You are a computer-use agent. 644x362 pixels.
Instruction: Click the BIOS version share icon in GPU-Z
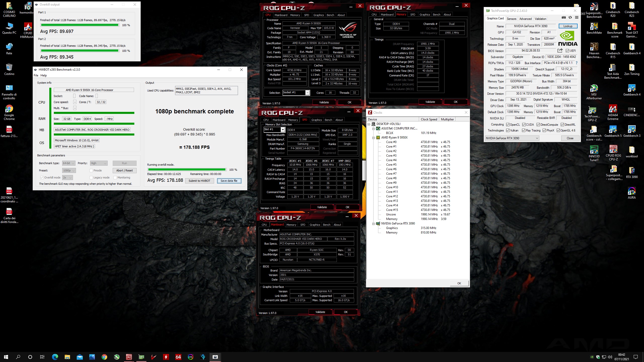(560, 51)
